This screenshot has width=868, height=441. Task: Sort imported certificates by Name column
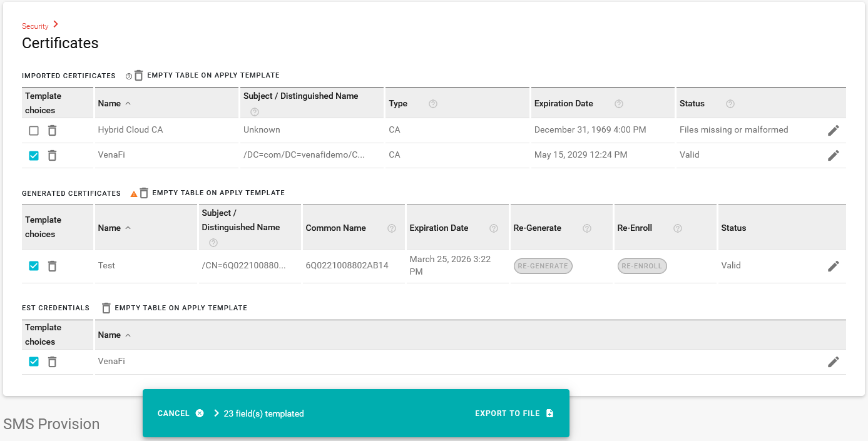point(110,104)
